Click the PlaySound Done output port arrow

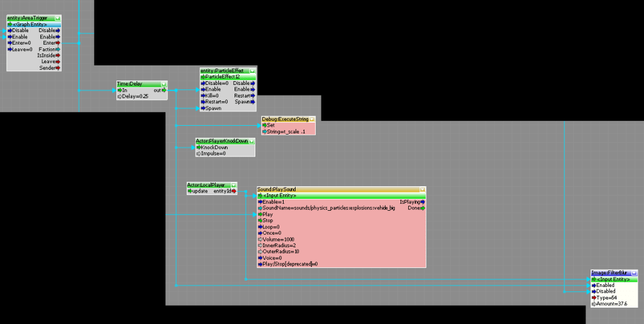423,208
